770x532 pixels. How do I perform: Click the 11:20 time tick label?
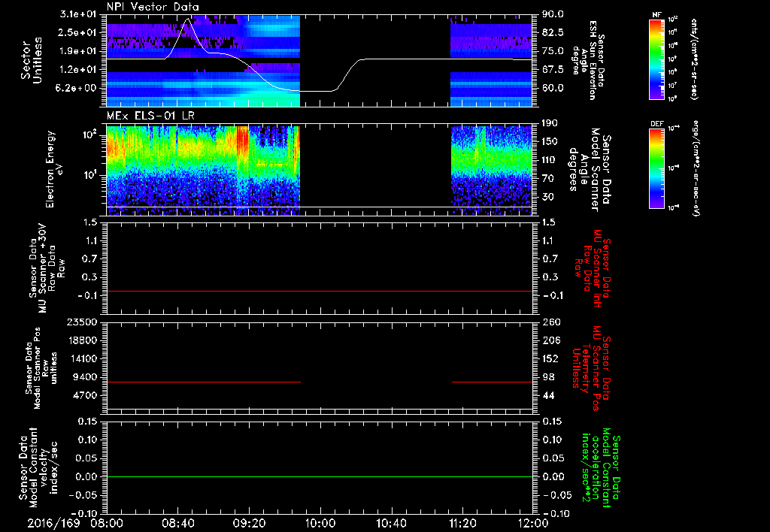[462, 523]
